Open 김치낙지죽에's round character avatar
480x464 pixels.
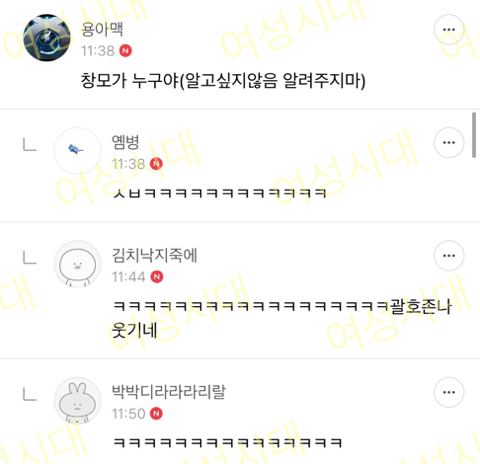click(x=77, y=264)
